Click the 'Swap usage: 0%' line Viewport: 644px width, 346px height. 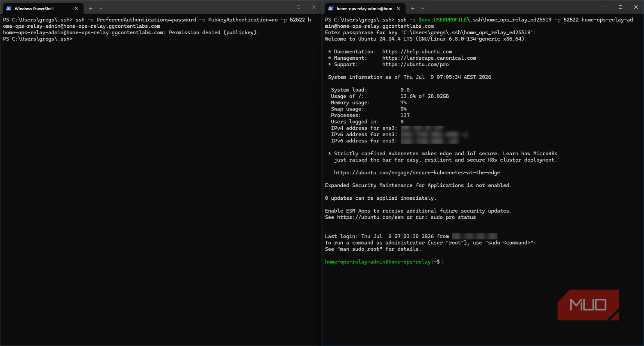coord(369,109)
